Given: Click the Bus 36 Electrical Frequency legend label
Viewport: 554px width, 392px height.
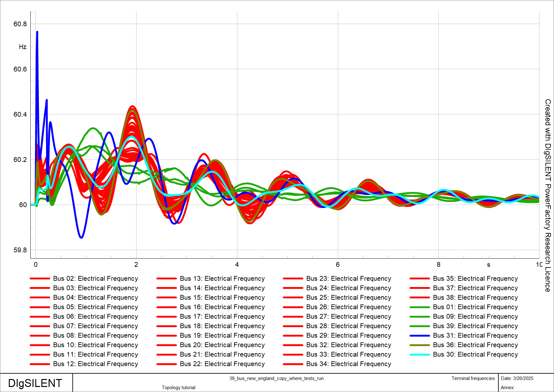Looking at the screenshot, I should pos(475,345).
